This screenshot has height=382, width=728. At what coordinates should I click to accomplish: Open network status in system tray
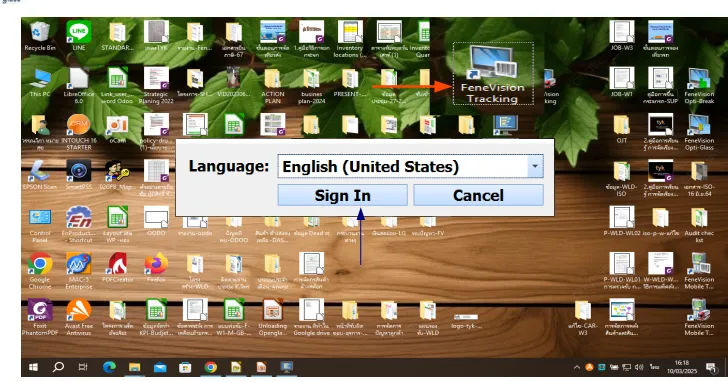pos(626,368)
